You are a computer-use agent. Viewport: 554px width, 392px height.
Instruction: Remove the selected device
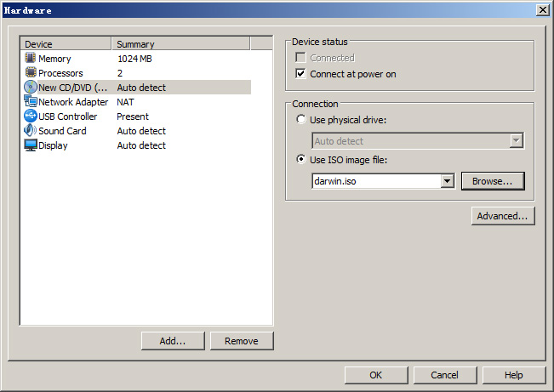(242, 341)
